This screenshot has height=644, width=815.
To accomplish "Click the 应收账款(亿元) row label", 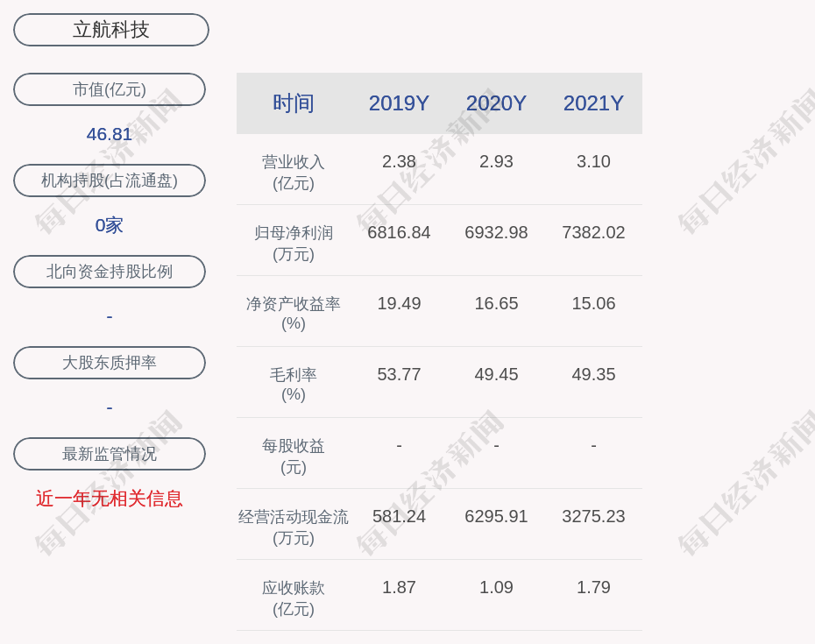I will pos(294,598).
